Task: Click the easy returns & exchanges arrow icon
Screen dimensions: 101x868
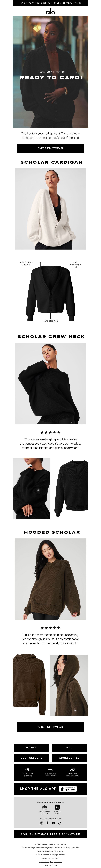Action: pyautogui.click(x=50, y=770)
